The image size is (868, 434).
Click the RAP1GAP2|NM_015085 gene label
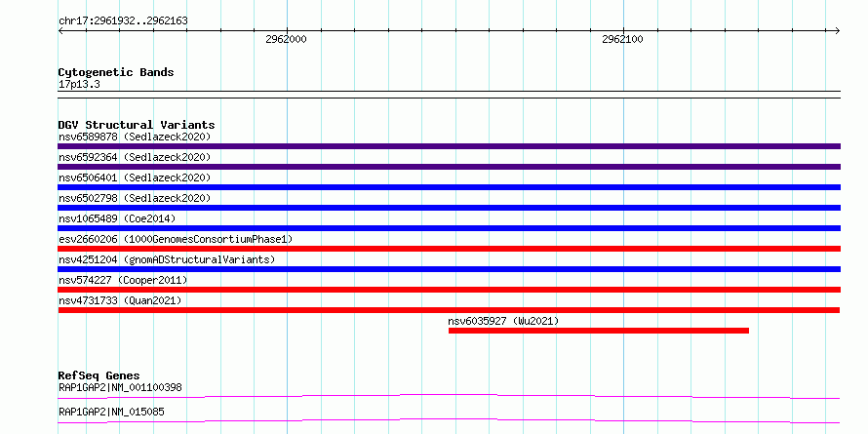point(111,412)
